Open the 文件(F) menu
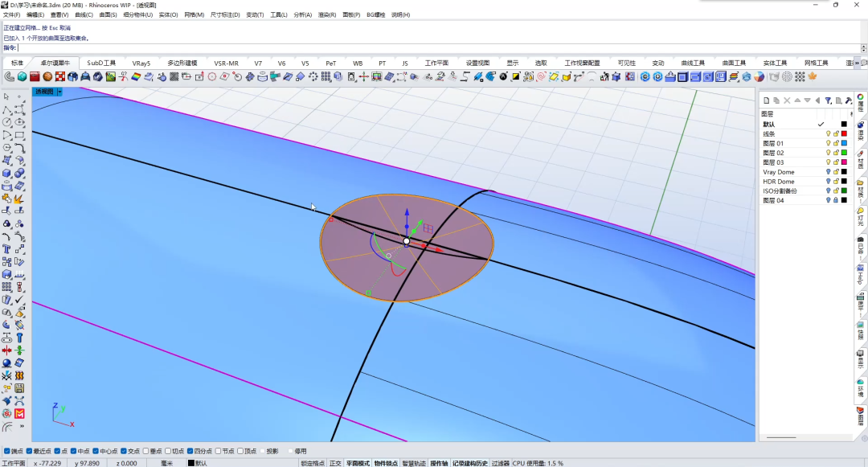The height and width of the screenshot is (467, 868). 11,15
